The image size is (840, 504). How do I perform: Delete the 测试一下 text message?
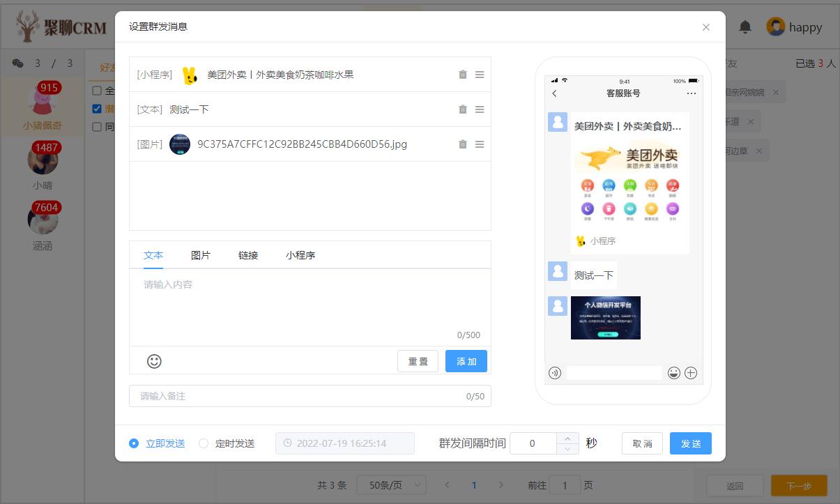point(463,109)
